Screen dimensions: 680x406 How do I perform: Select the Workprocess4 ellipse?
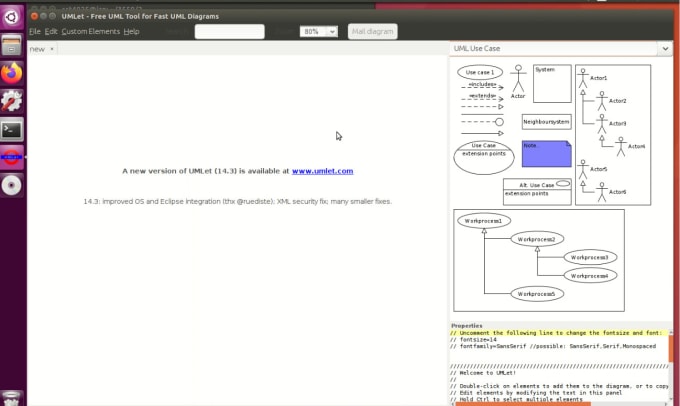[590, 276]
